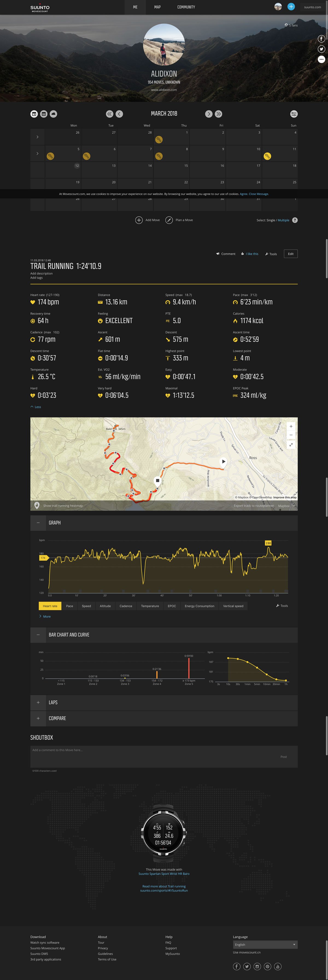The width and height of the screenshot is (328, 980).
Task: Click the location icon for trail running heatmap
Action: point(37,506)
